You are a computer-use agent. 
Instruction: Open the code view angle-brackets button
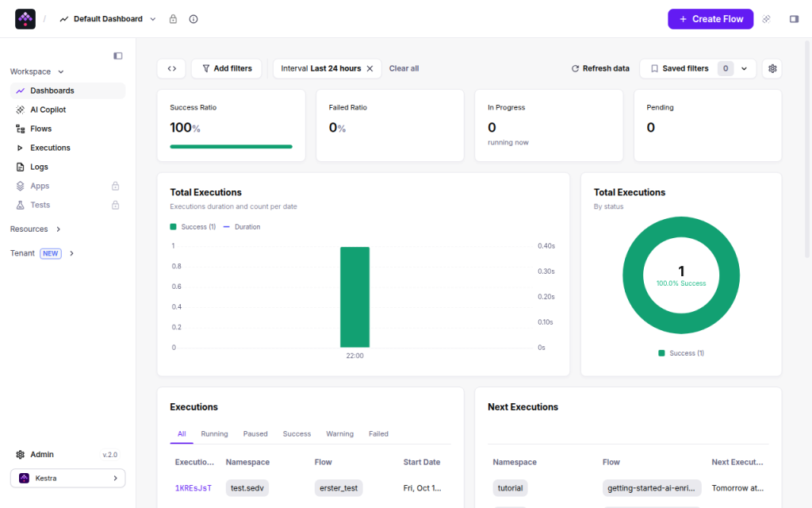click(172, 68)
